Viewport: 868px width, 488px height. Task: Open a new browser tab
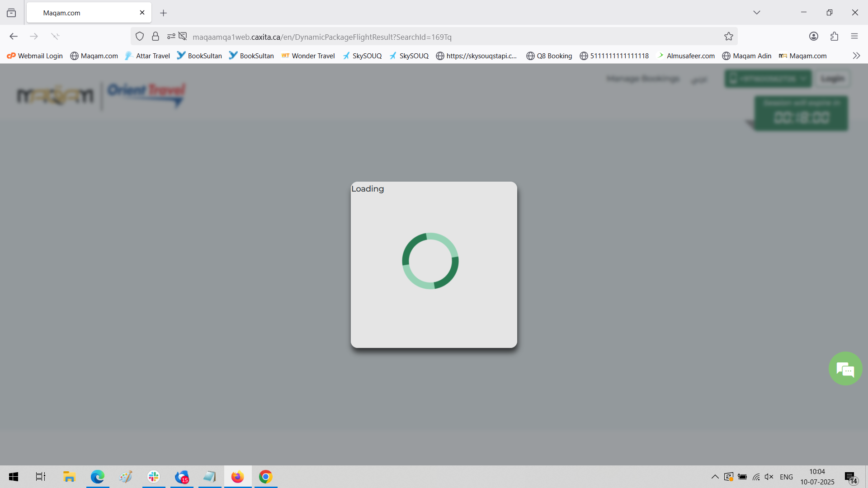163,13
